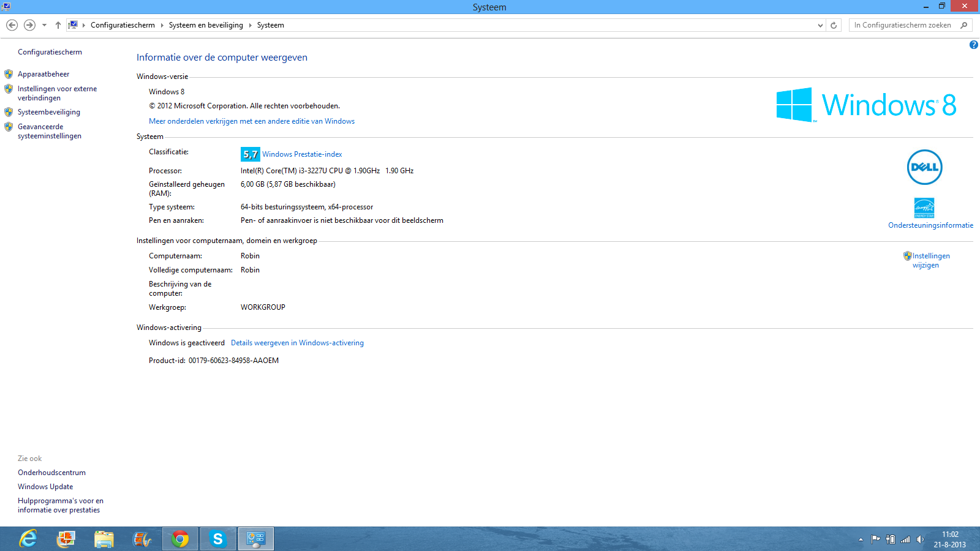Switch to Skype in taskbar
Image resolution: width=980 pixels, height=551 pixels.
point(218,539)
